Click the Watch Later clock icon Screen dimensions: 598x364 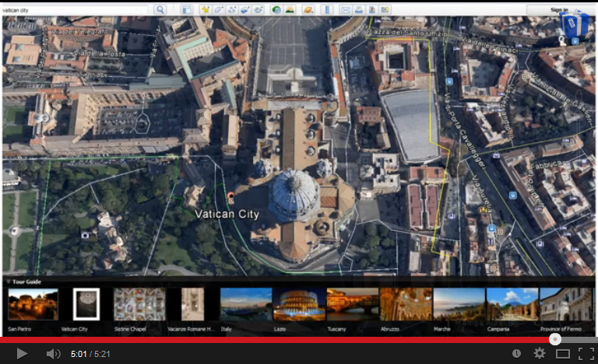(516, 354)
